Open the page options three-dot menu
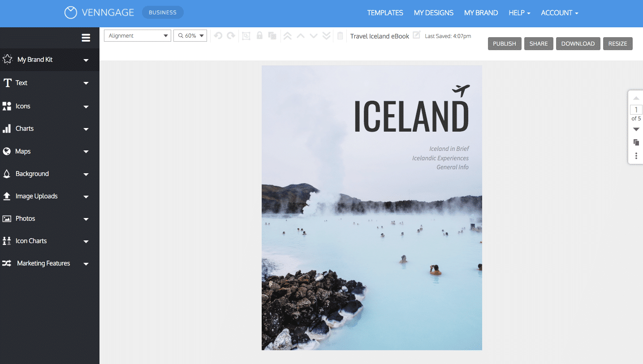This screenshot has width=643, height=364. 636,156
